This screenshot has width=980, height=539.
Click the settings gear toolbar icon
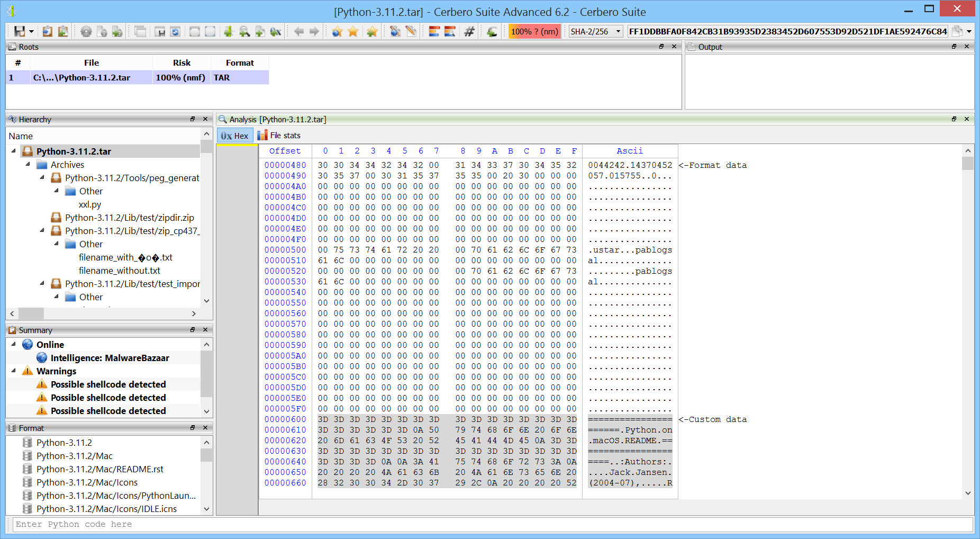(x=86, y=31)
